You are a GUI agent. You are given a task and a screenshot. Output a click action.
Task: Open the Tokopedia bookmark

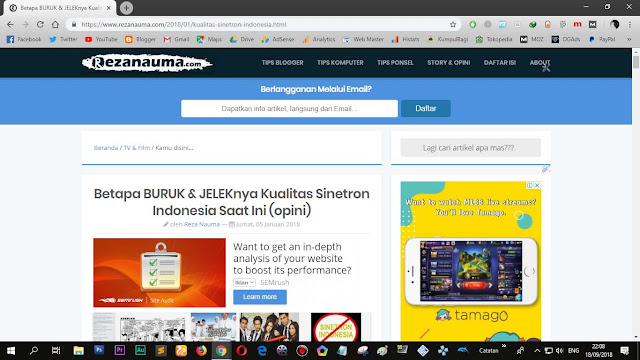[494, 39]
